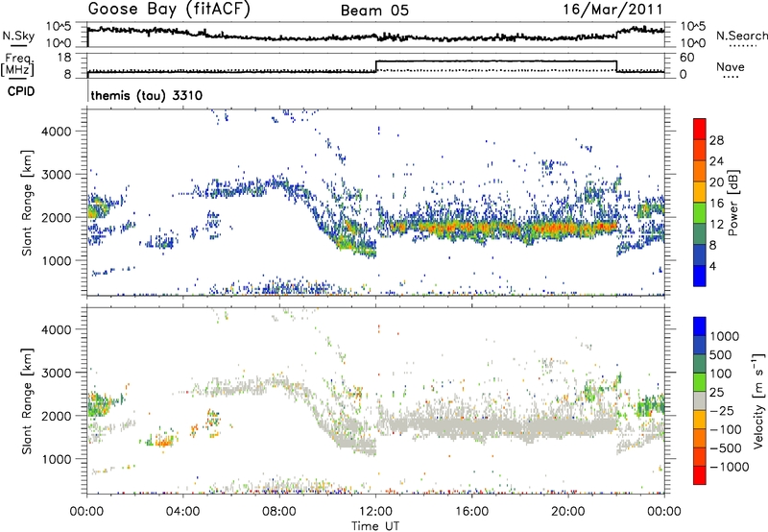The width and height of the screenshot is (768, 532).
Task: Click the '16' Power colorbar tick label
Action: (x=716, y=204)
